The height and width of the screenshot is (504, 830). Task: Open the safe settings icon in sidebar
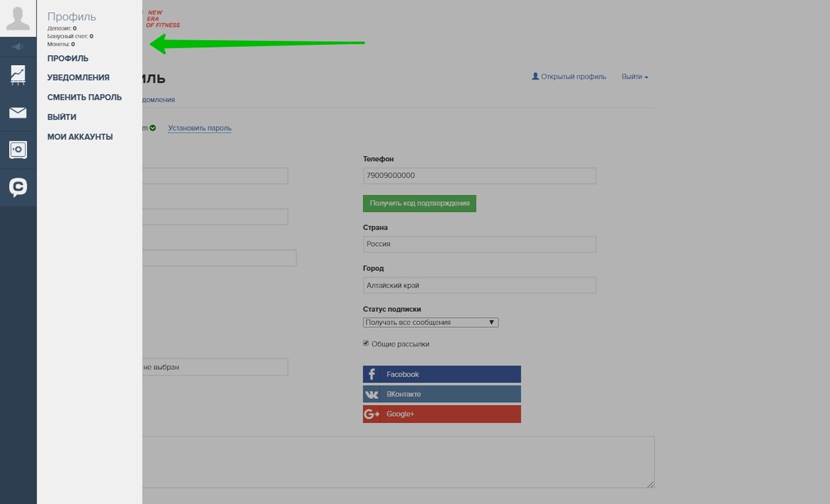pyautogui.click(x=18, y=150)
